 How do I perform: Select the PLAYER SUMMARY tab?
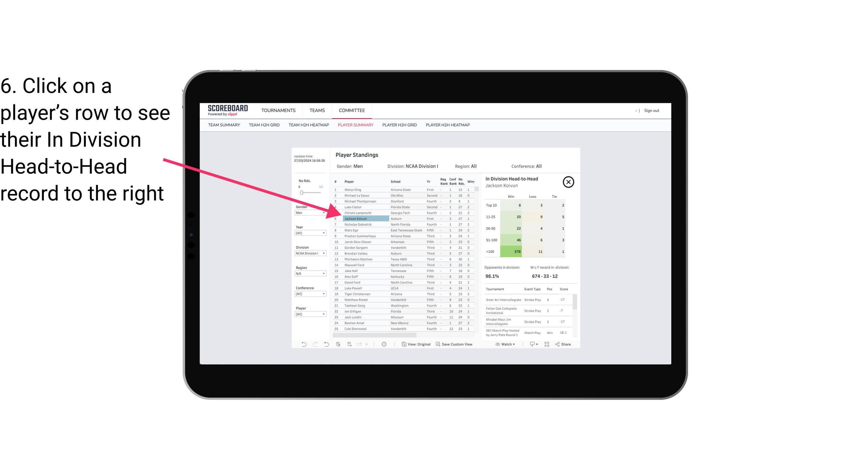pyautogui.click(x=355, y=125)
